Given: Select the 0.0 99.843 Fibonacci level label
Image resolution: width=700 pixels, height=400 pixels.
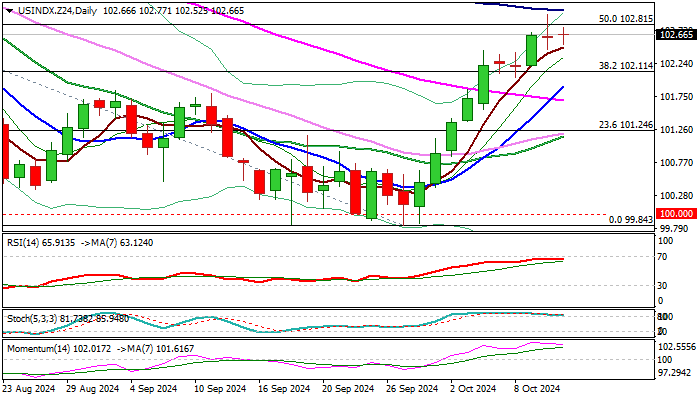Looking at the screenshot, I should pos(630,220).
